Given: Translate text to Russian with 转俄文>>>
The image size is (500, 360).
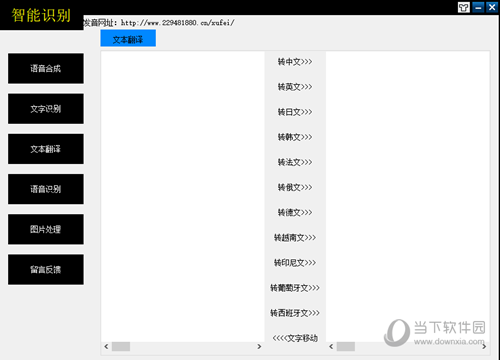Looking at the screenshot, I should (x=295, y=187).
